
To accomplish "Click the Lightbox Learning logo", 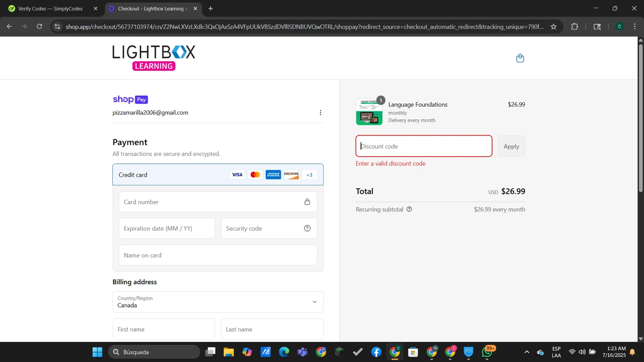I will 154,58.
